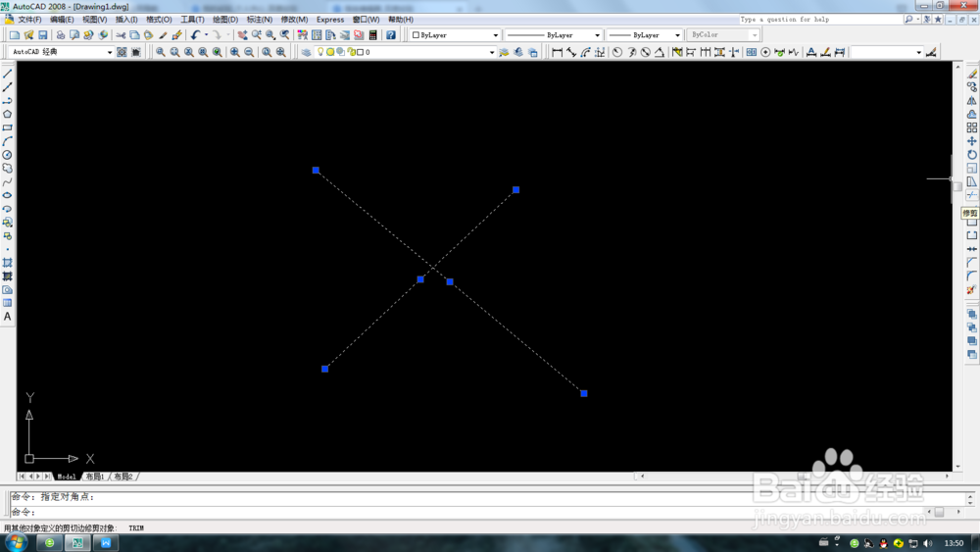Click the Offset tool
Screen dimensions: 980x552
[972, 115]
